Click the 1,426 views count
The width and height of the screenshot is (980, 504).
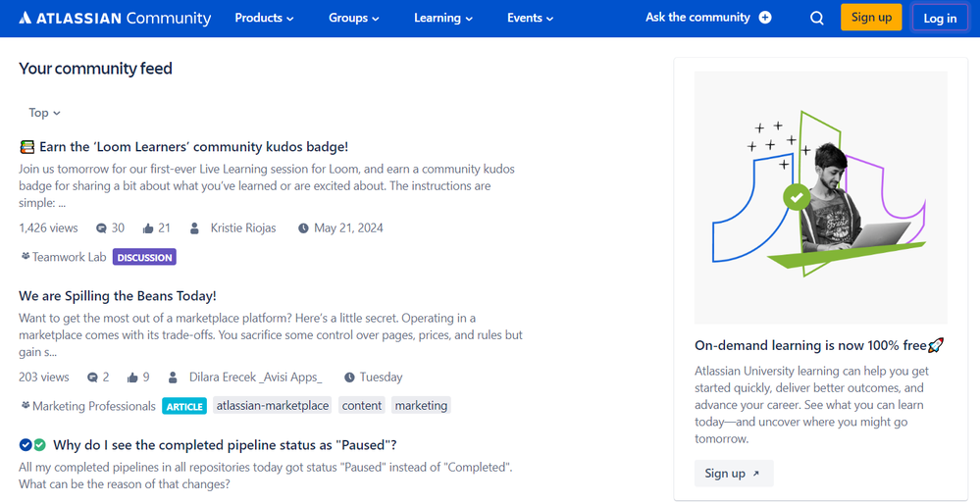48,227
